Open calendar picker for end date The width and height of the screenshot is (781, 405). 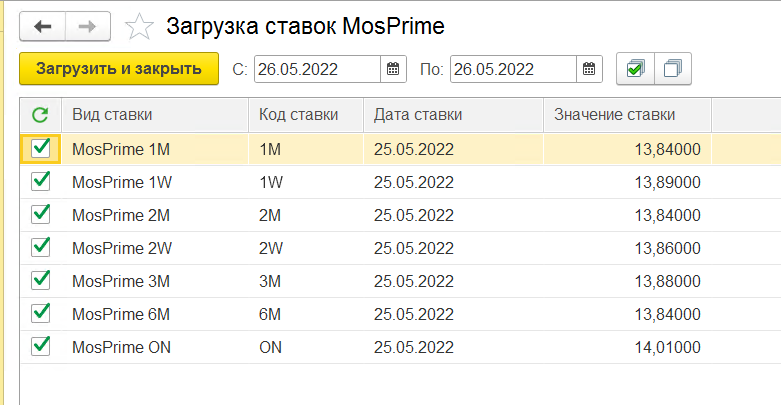(589, 69)
